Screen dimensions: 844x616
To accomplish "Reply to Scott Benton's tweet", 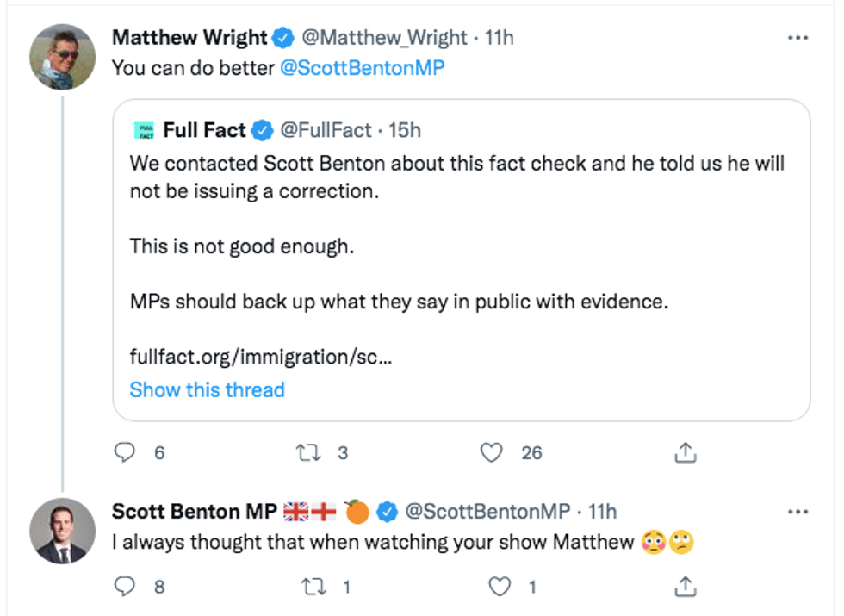I will click(x=126, y=587).
